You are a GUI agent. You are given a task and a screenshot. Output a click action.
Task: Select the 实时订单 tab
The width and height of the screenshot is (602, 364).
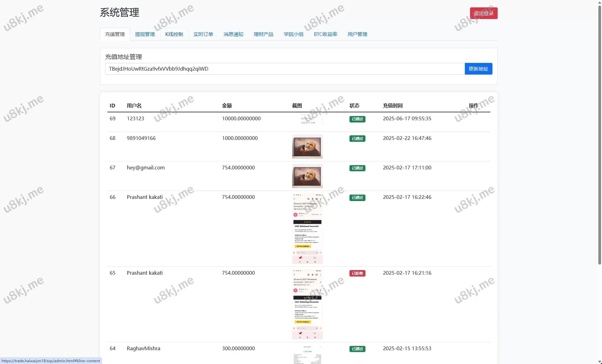pyautogui.click(x=203, y=34)
